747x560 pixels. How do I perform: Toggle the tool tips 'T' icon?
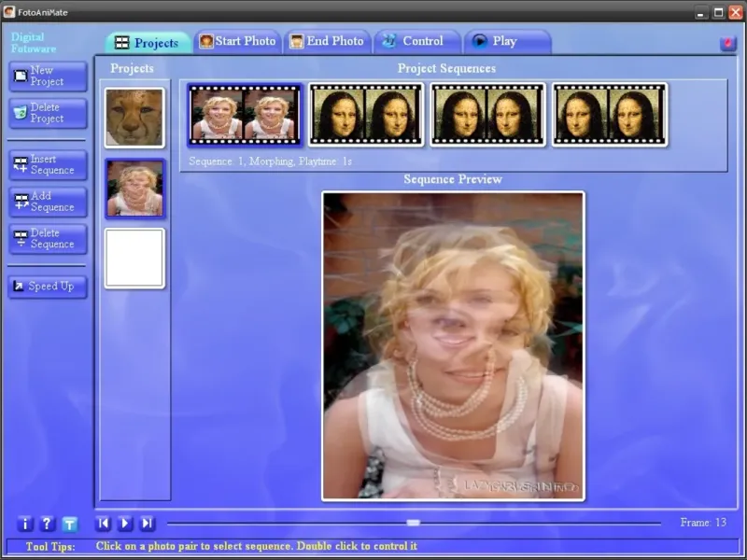pos(69,524)
